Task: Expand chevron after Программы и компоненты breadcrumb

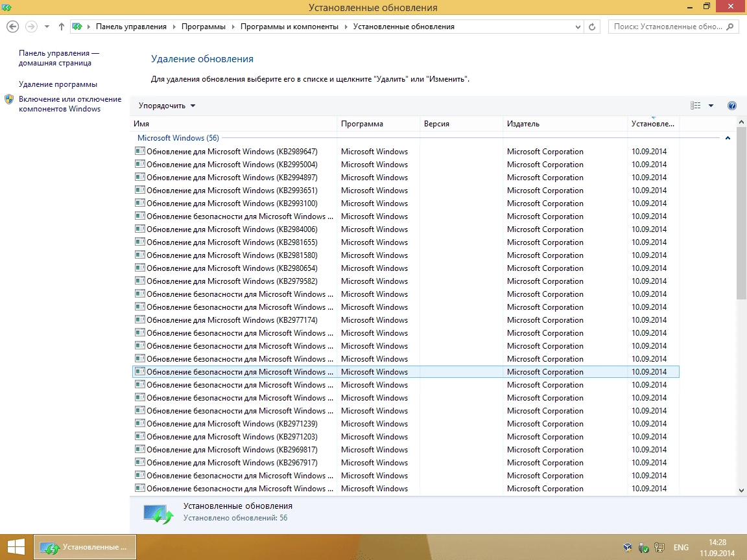Action: click(346, 27)
